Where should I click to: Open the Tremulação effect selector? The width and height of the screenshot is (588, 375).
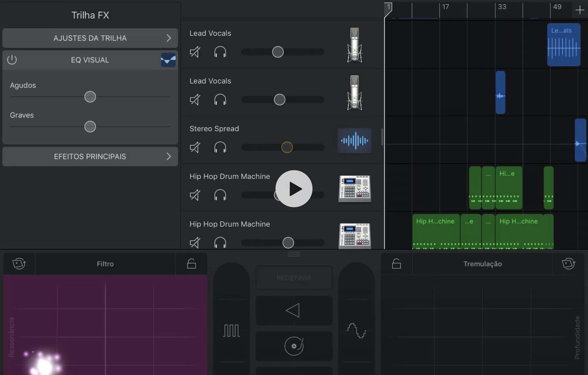coord(483,264)
